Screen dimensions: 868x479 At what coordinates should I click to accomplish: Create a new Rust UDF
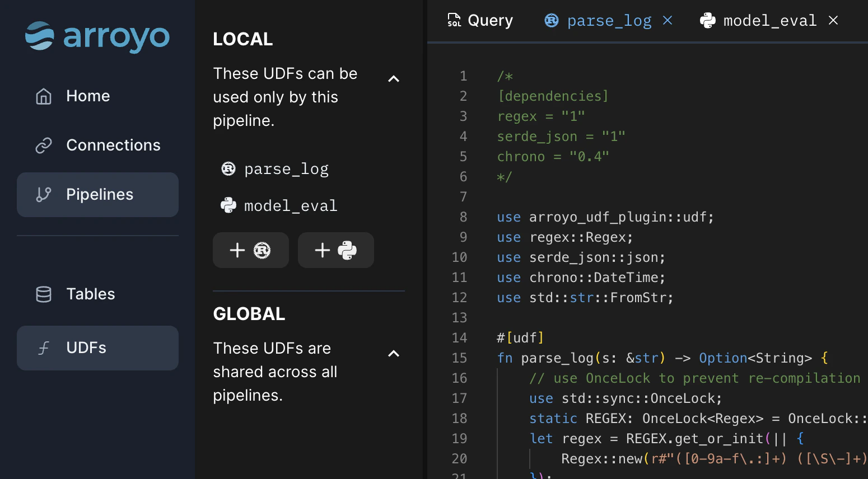tap(250, 250)
